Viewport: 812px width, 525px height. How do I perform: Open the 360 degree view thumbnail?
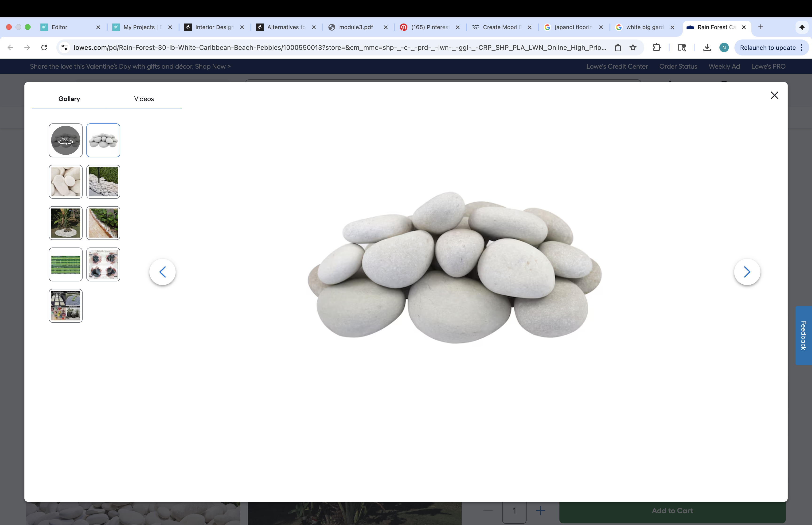coord(65,140)
